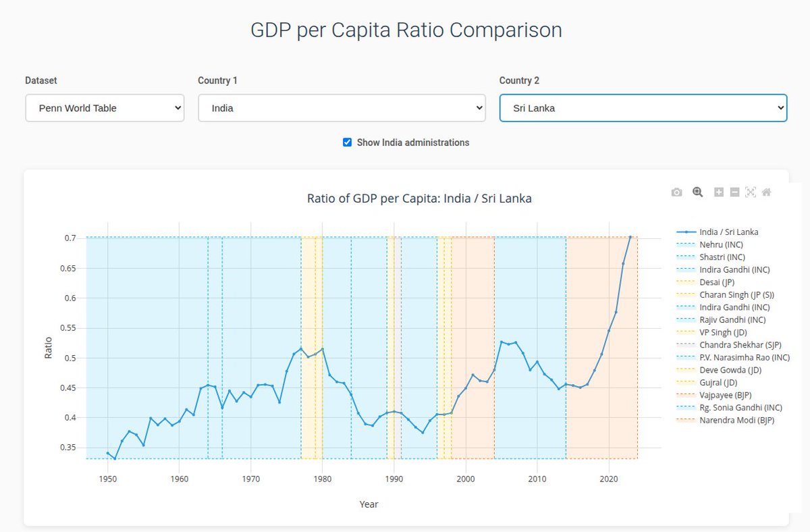Uncheck Show India administrations checkbox
This screenshot has height=532, width=810.
tap(348, 142)
